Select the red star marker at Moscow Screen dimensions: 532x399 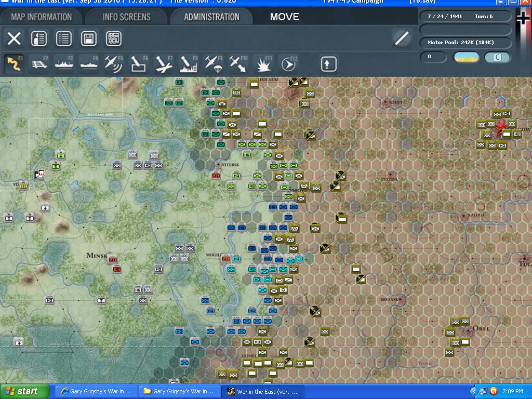(x=500, y=127)
